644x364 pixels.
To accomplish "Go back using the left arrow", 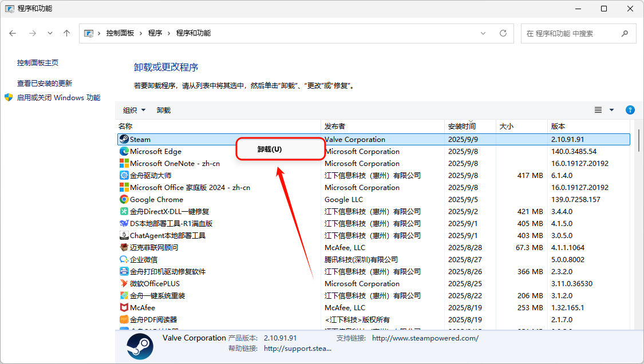I will (x=13, y=33).
